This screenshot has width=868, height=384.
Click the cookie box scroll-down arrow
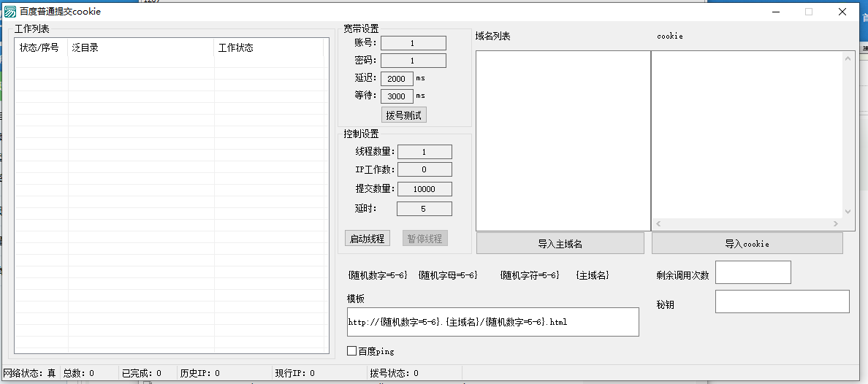848,212
